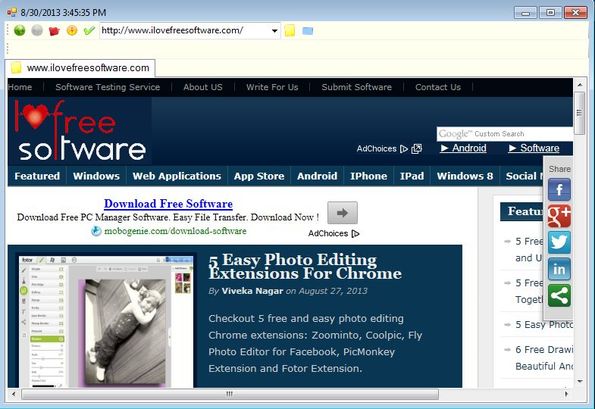This screenshot has height=409, width=595.
Task: Click the vertical scrollbar thumb
Action: 579,113
